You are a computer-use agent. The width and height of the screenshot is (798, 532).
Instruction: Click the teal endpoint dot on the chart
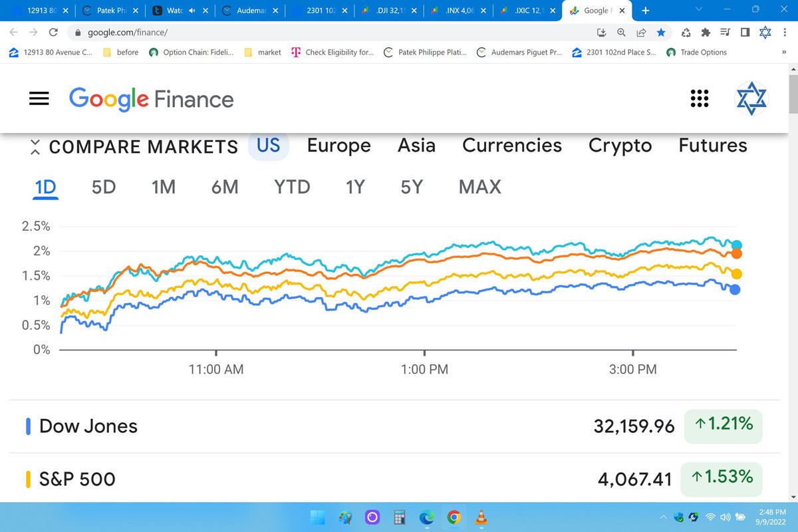(x=737, y=245)
